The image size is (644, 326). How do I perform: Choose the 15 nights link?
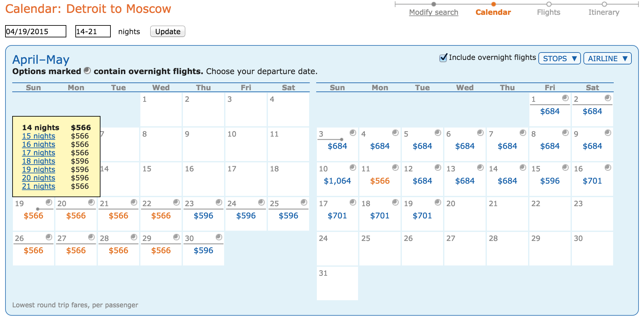click(39, 136)
